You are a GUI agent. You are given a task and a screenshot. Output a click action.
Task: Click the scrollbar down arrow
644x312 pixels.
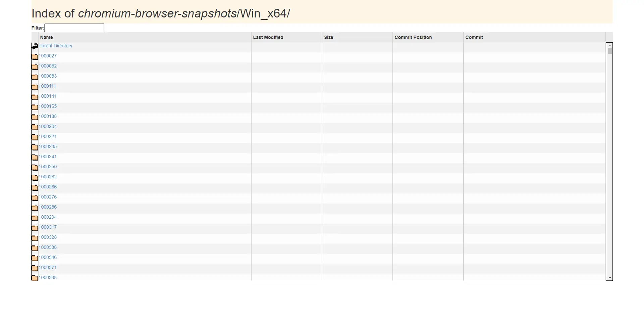point(609,278)
